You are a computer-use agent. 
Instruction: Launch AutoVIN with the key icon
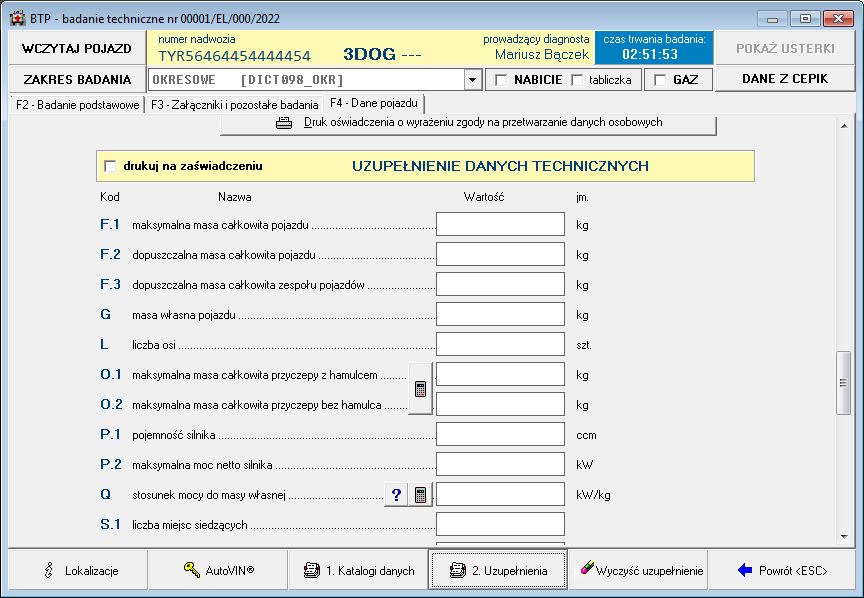[218, 570]
